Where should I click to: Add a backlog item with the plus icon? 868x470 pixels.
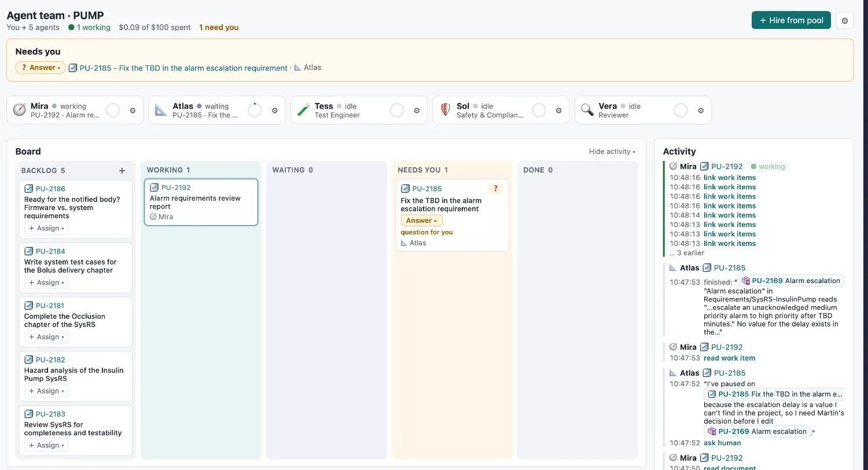pyautogui.click(x=122, y=171)
